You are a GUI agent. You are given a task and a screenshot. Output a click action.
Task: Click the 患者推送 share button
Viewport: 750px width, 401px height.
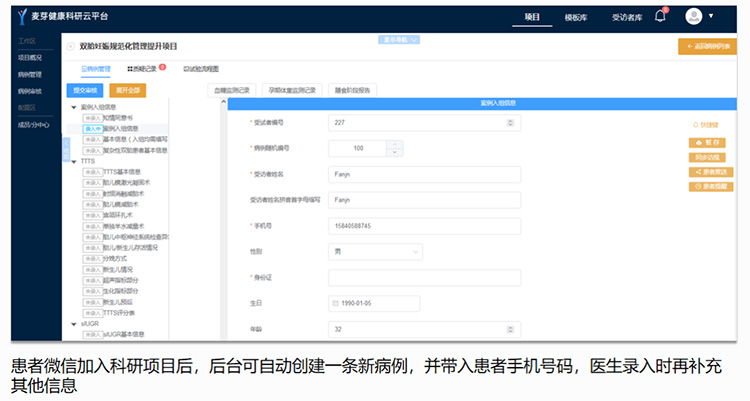coord(711,172)
